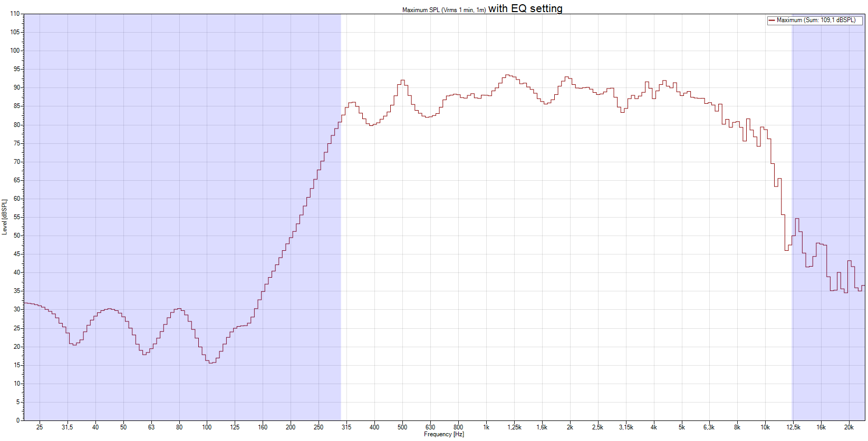Click the 'Maximum SPL (Vrms 1 min, 1m)' chart title
This screenshot has width=868, height=441.
point(443,10)
